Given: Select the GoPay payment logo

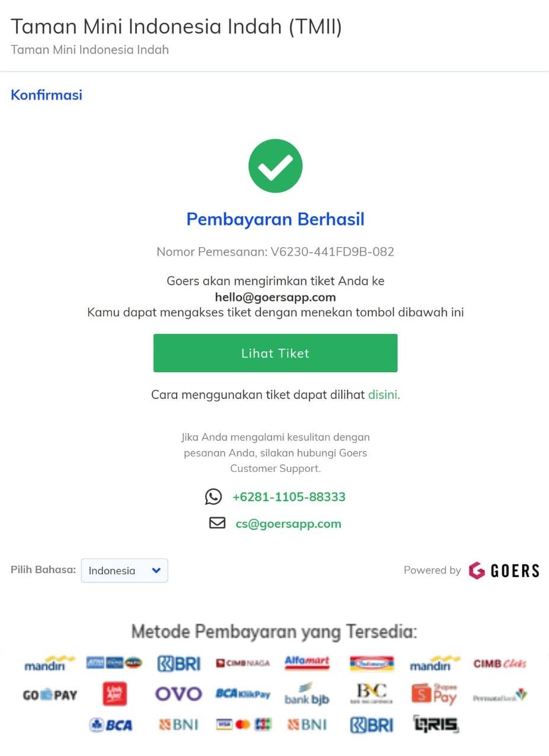Looking at the screenshot, I should coord(50,694).
